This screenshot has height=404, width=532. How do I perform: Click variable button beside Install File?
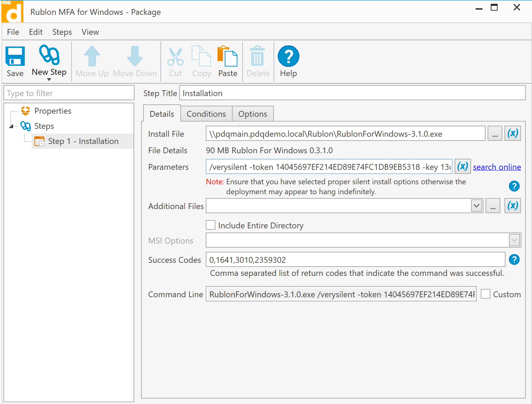tap(512, 134)
